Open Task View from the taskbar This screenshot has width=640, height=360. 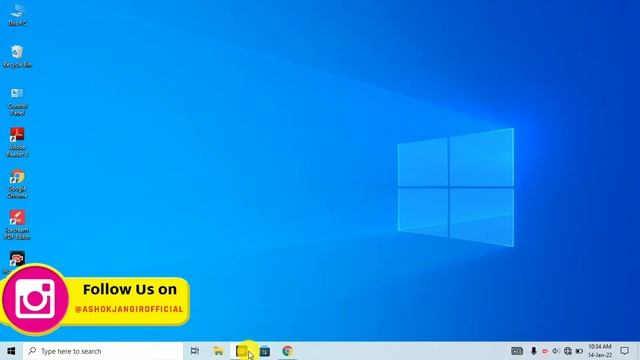pyautogui.click(x=195, y=351)
